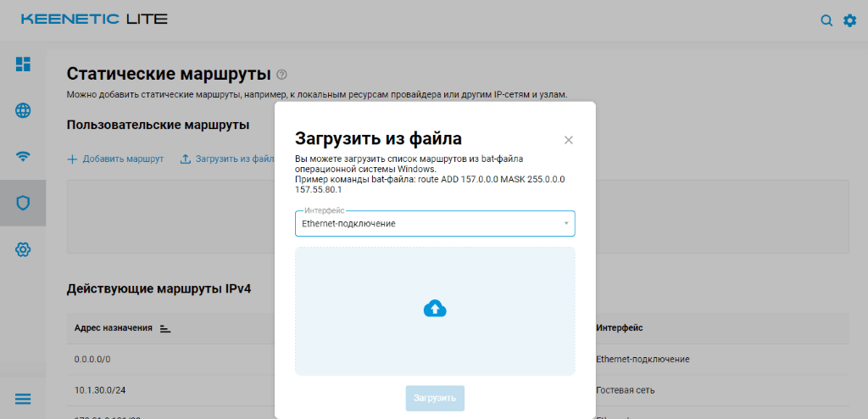Click the Интерфейс column header
868x419 pixels.
coord(619,328)
